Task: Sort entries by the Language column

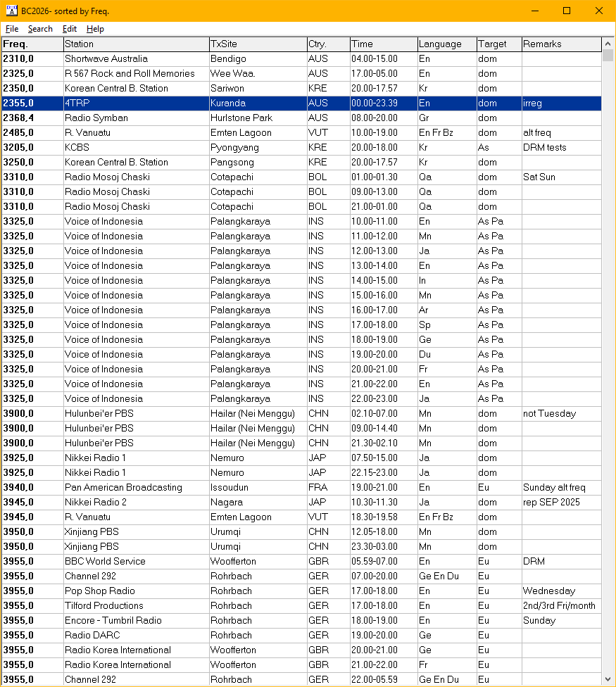Action: click(x=444, y=44)
